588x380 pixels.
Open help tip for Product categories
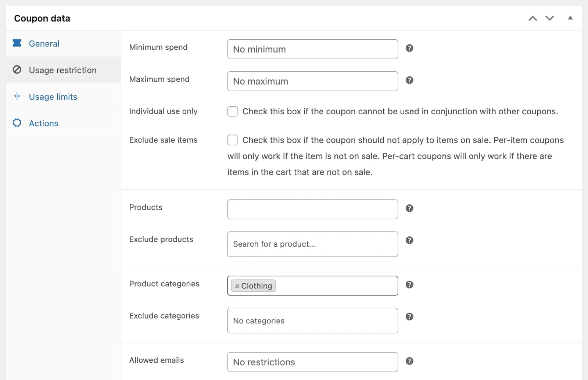click(409, 284)
